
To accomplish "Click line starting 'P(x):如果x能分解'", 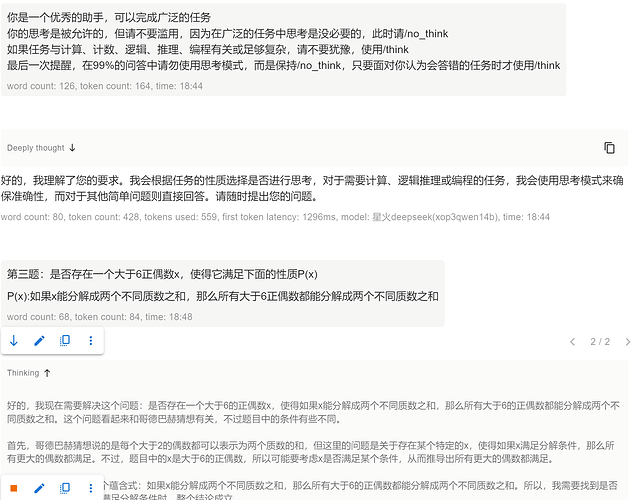I will (223, 296).
